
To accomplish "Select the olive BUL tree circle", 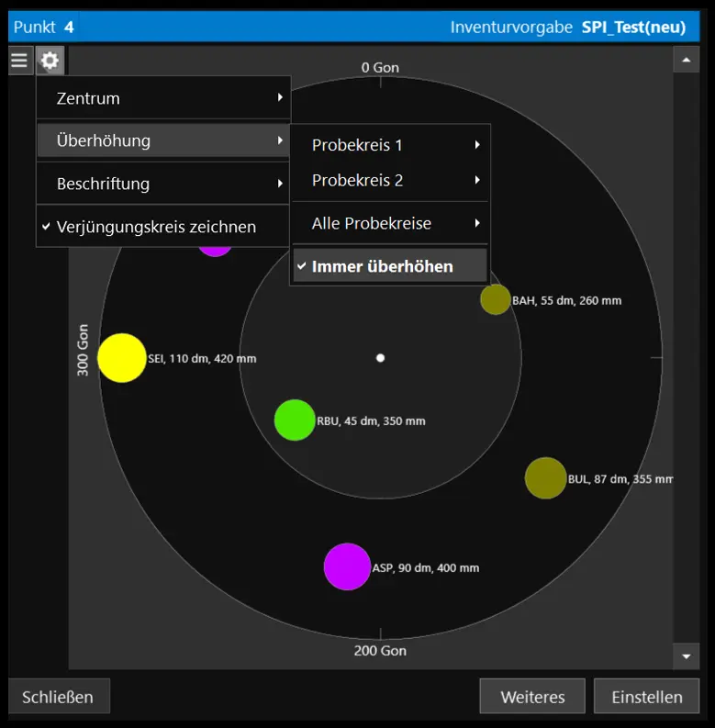I will pos(545,478).
